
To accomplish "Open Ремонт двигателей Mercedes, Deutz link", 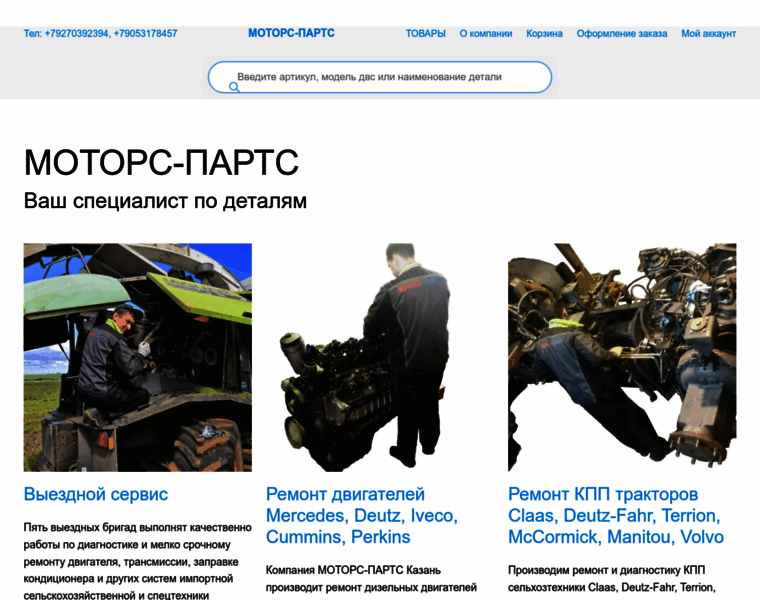I will pyautogui.click(x=362, y=516).
